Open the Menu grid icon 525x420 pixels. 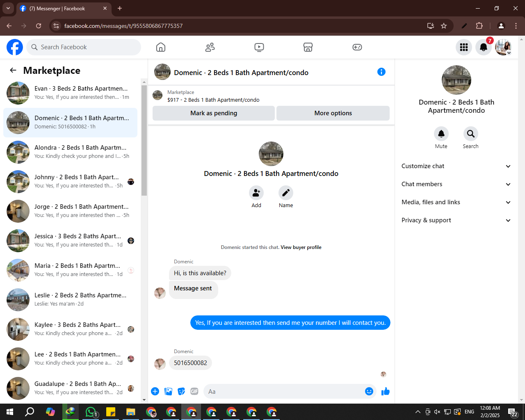[464, 47]
